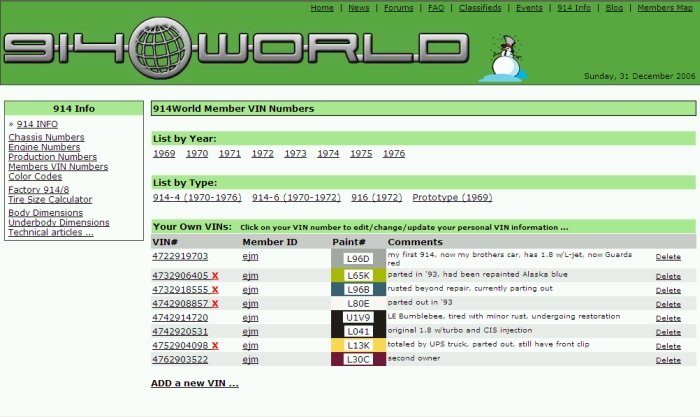Delete VIN 4722919703 entry
Viewport: 700px width, 417px height.
(668, 257)
